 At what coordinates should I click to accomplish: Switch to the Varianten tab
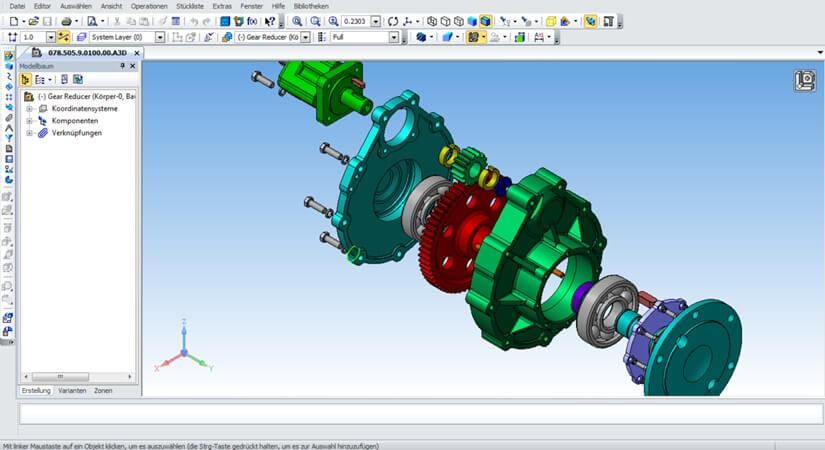72,390
